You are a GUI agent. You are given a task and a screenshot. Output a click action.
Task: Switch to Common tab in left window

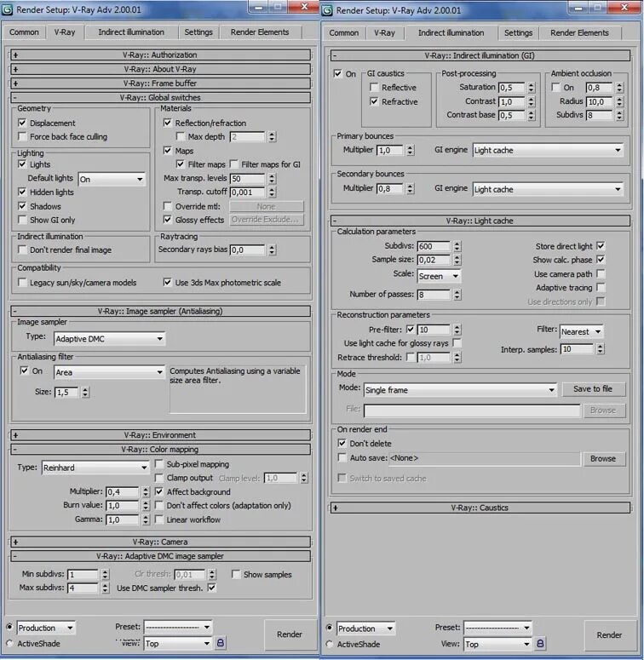click(24, 32)
